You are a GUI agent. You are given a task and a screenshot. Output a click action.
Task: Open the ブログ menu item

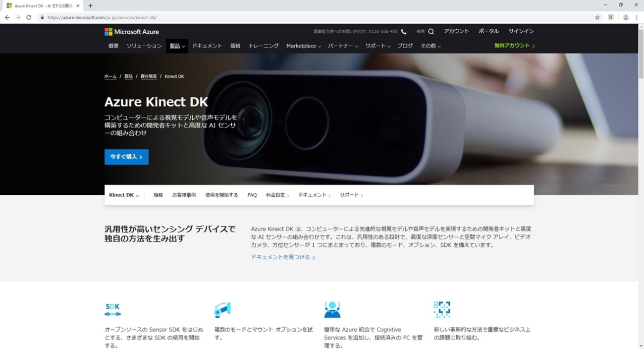pos(405,46)
